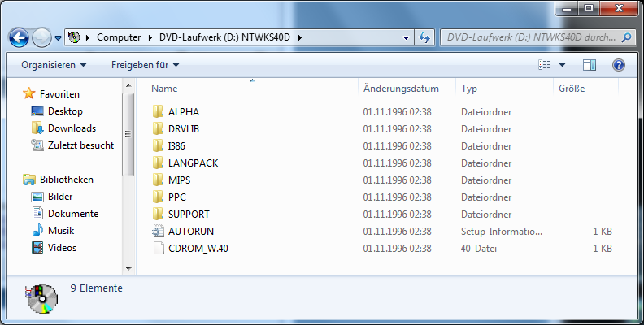Expand arrow before Computer breadcrumb
Screen dimensions: 644x325
[88, 37]
